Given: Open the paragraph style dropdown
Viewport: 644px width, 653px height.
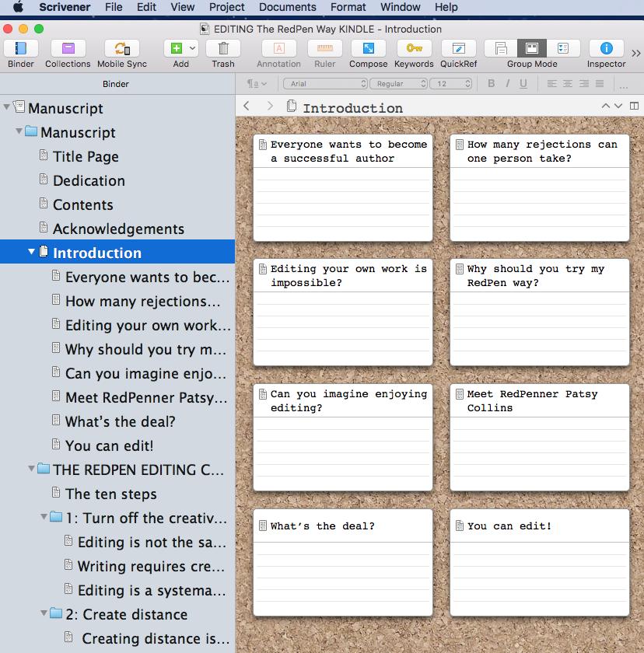Looking at the screenshot, I should 257,84.
